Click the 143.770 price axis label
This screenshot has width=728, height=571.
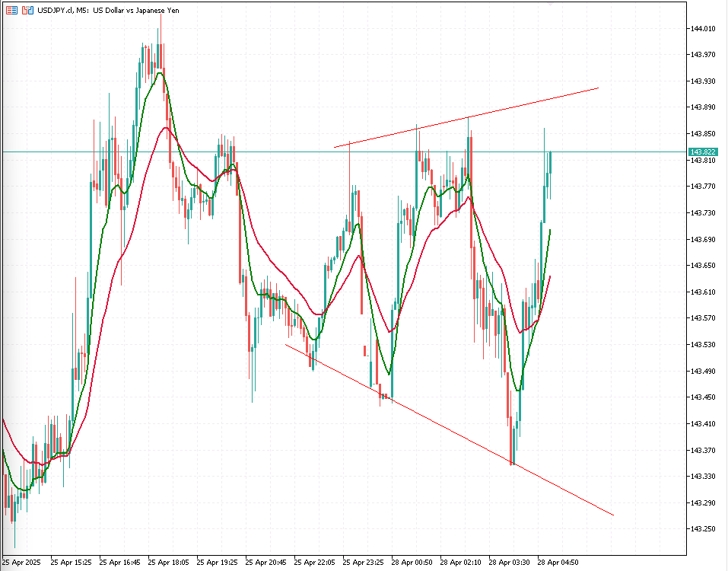pos(703,187)
